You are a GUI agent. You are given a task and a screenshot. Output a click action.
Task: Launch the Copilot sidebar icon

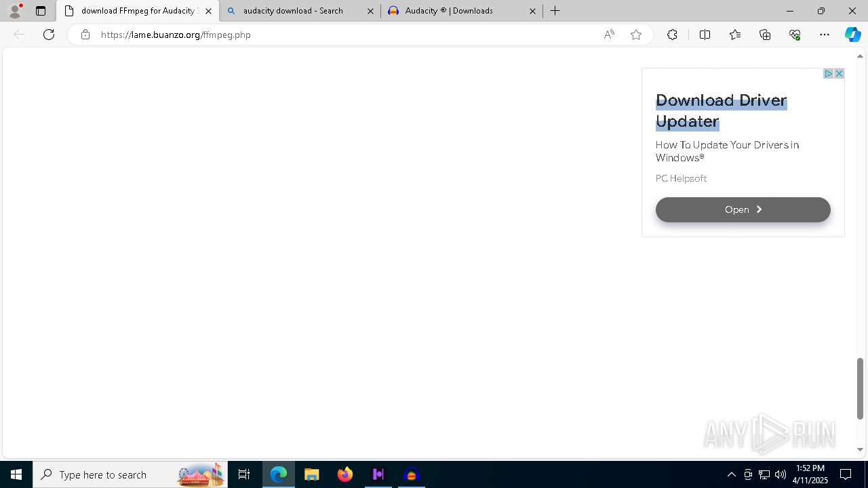coord(853,35)
